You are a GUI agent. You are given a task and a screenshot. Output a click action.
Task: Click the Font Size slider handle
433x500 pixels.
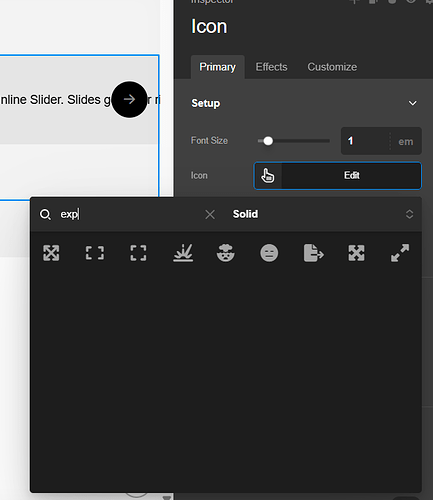tap(268, 141)
